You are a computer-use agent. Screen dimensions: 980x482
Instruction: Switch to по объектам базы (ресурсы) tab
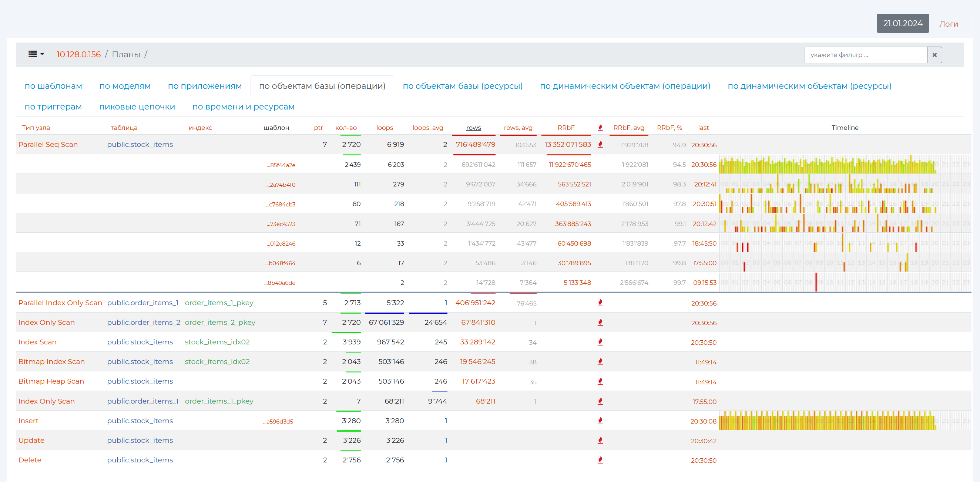tap(462, 86)
